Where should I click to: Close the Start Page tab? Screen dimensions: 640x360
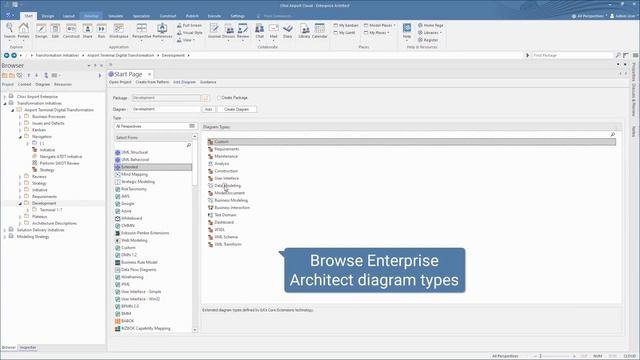click(x=149, y=74)
